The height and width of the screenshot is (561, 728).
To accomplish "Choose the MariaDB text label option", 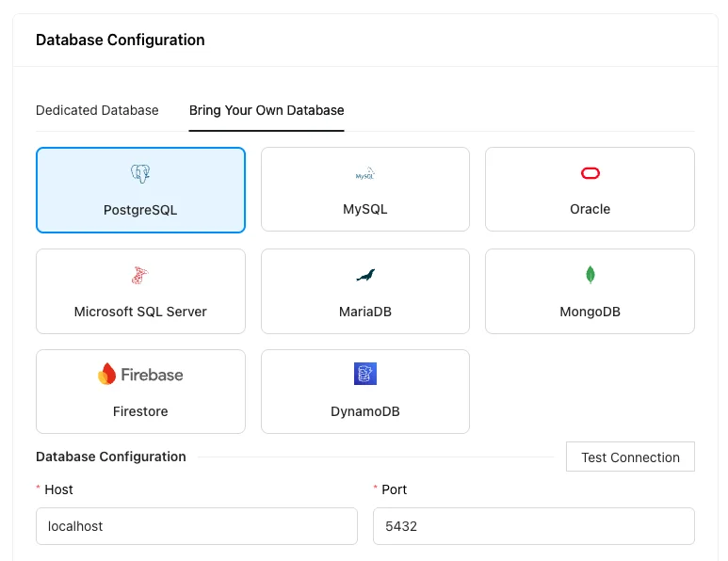I will 364,312.
